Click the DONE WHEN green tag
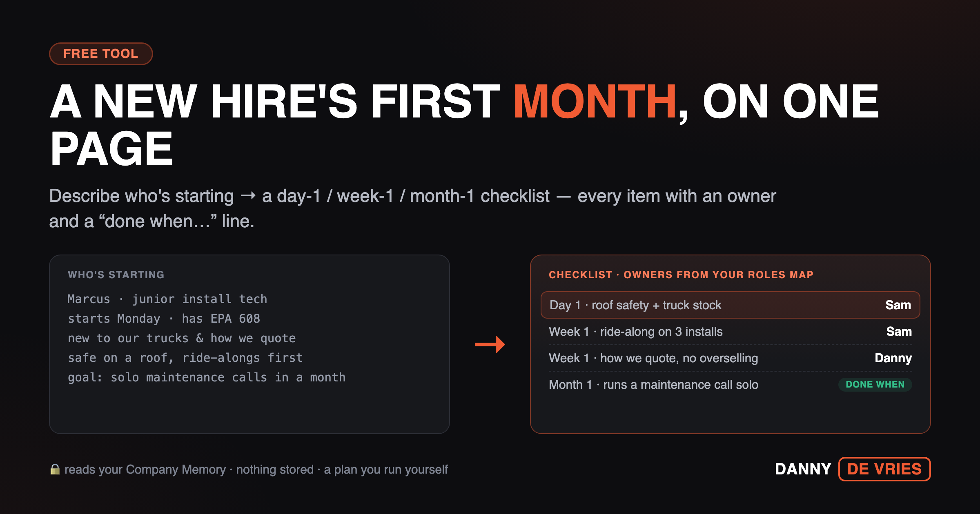This screenshot has height=514, width=980. (875, 385)
